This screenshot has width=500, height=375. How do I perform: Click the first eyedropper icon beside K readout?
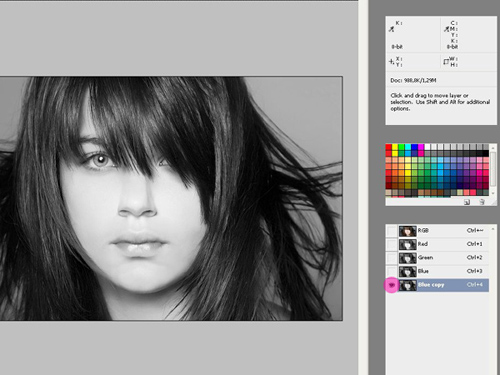392,29
